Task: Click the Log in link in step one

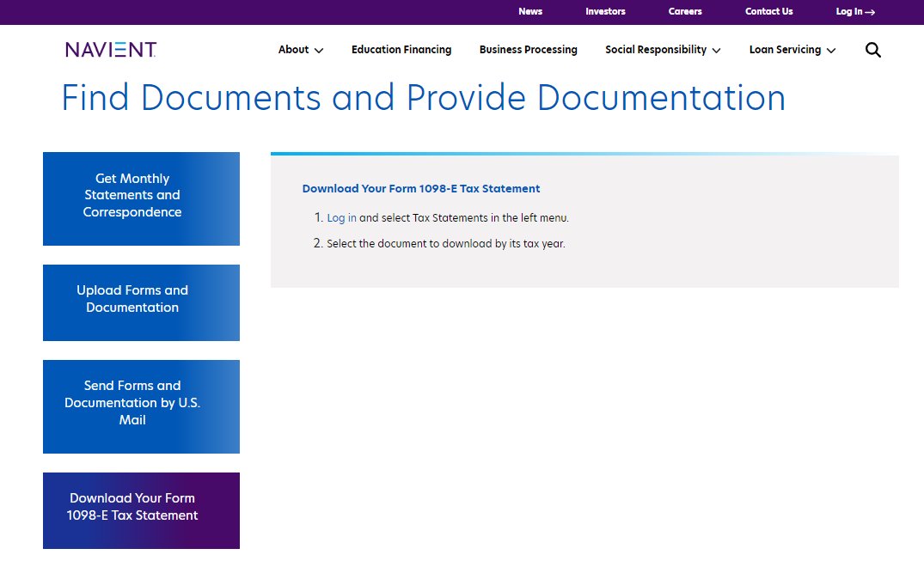Action: pos(340,217)
